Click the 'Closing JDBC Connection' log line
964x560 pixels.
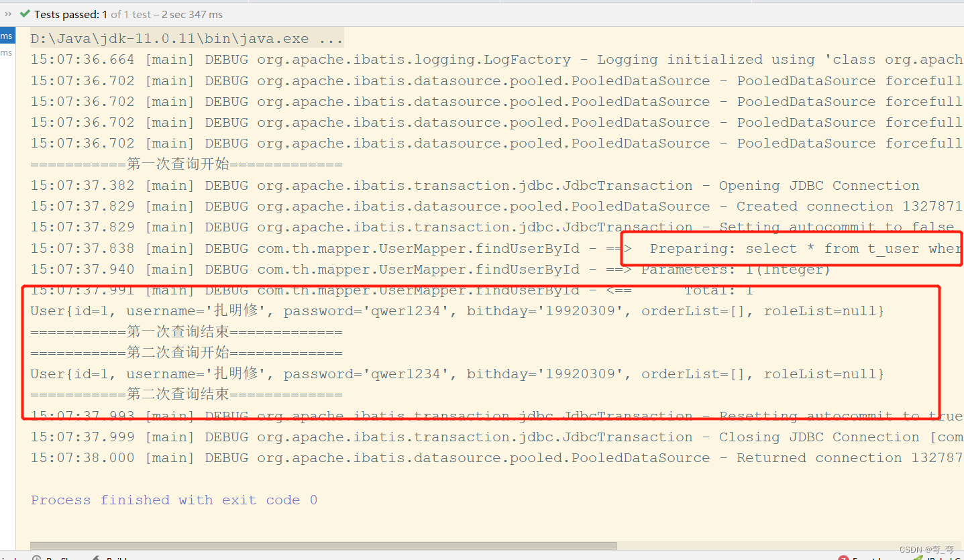496,437
